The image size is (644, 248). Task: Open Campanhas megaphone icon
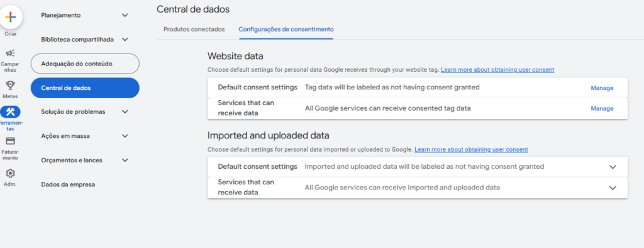click(x=10, y=54)
